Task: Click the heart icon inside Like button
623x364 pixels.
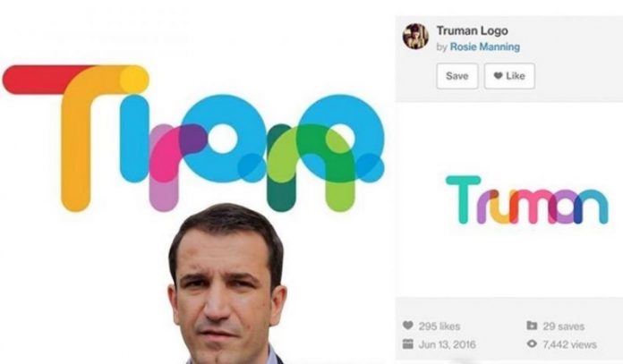Action: point(498,75)
